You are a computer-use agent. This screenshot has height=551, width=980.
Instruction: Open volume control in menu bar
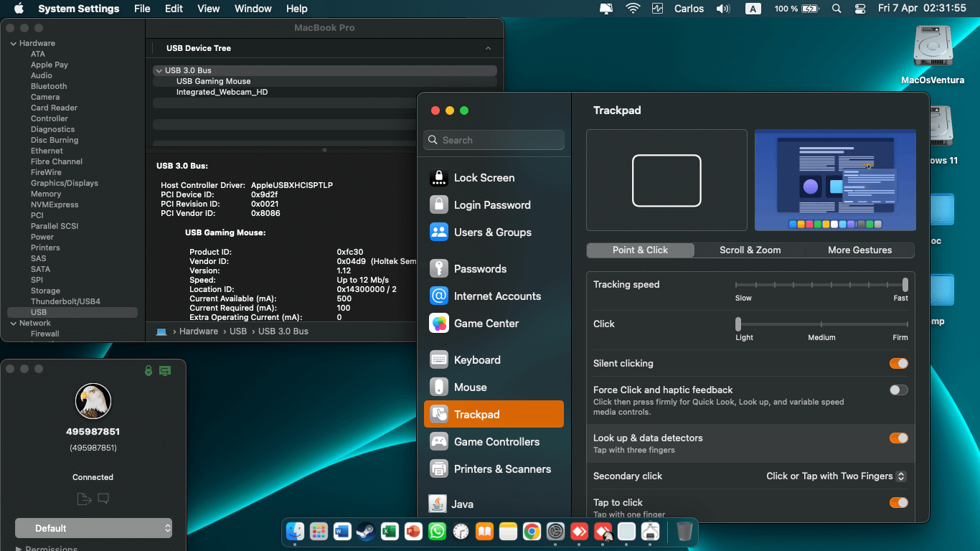click(723, 9)
